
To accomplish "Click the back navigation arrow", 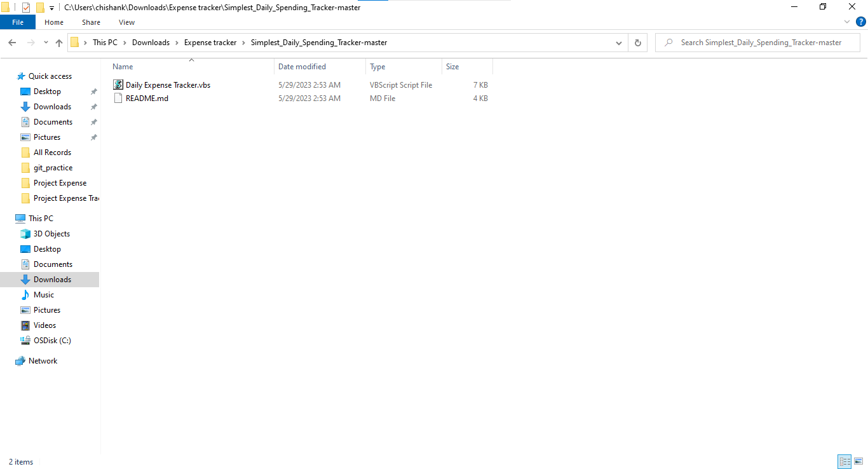I will coord(12,42).
